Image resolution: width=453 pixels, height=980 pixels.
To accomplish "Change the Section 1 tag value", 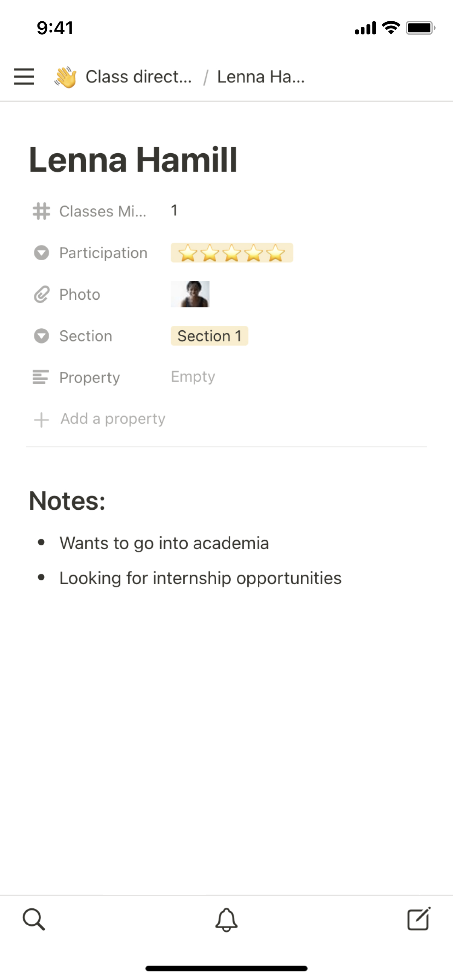I will pos(209,336).
